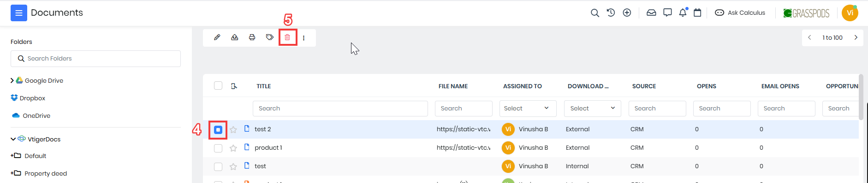
Task: Click the Google Drive icon
Action: (x=19, y=80)
